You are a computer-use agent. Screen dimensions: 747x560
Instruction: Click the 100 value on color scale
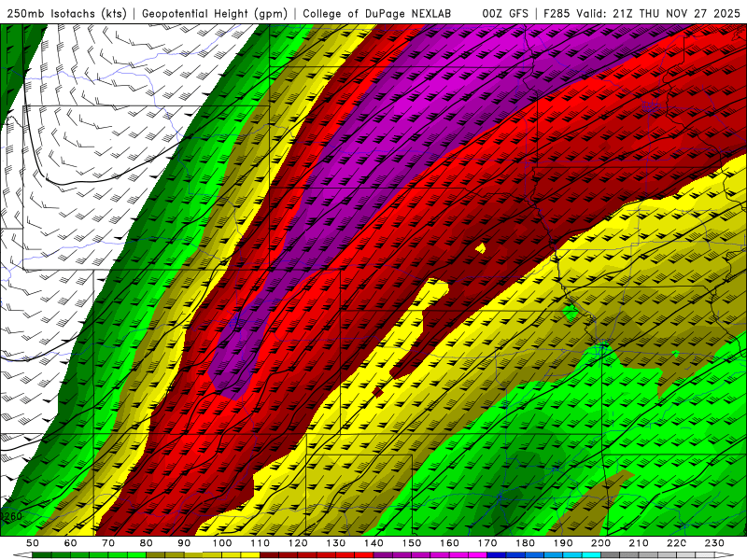222,543
